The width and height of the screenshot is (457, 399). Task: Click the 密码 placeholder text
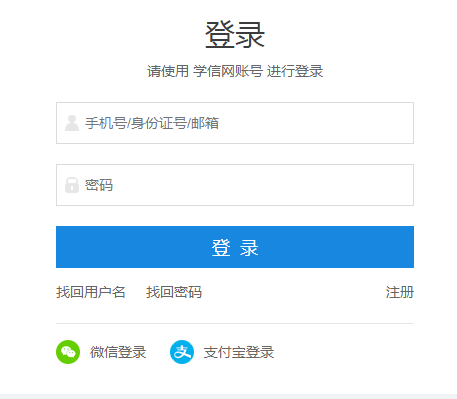(x=99, y=185)
